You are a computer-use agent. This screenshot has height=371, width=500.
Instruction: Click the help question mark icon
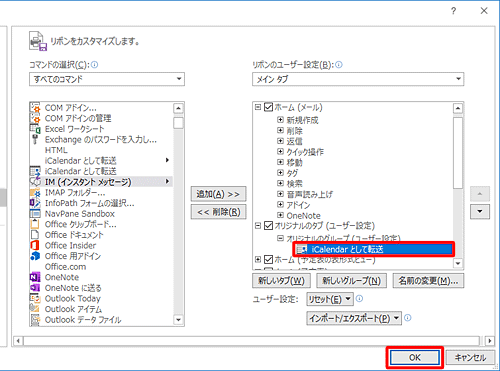tap(453, 11)
